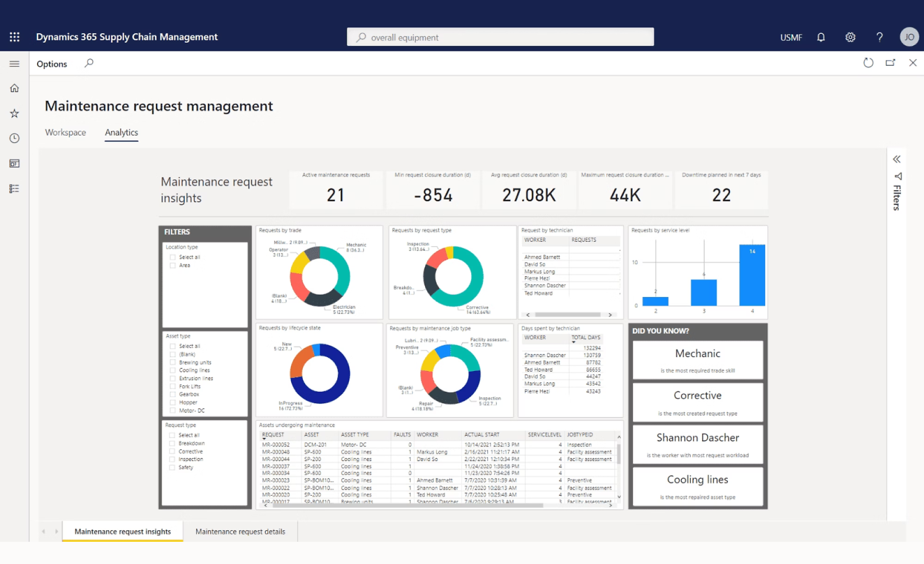This screenshot has height=564, width=924.
Task: Click the notifications bell icon
Action: (x=821, y=37)
